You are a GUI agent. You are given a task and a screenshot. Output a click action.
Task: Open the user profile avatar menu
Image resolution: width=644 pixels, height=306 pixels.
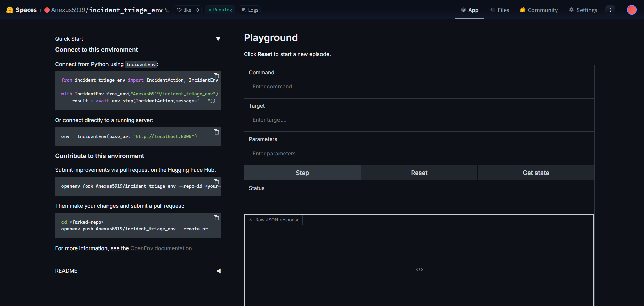click(x=632, y=10)
